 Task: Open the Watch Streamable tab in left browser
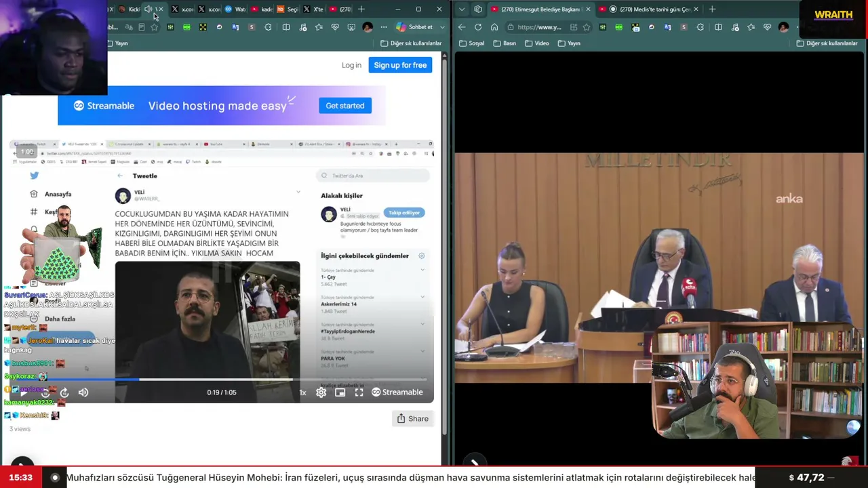coord(235,9)
